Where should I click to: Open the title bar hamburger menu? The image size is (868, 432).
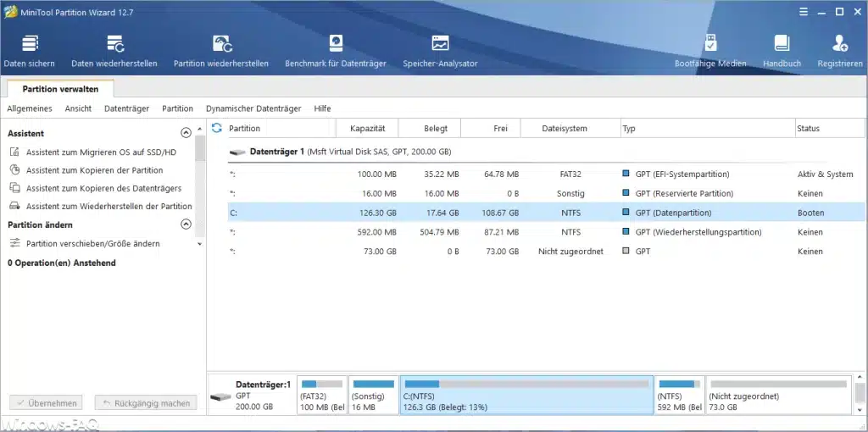click(804, 12)
